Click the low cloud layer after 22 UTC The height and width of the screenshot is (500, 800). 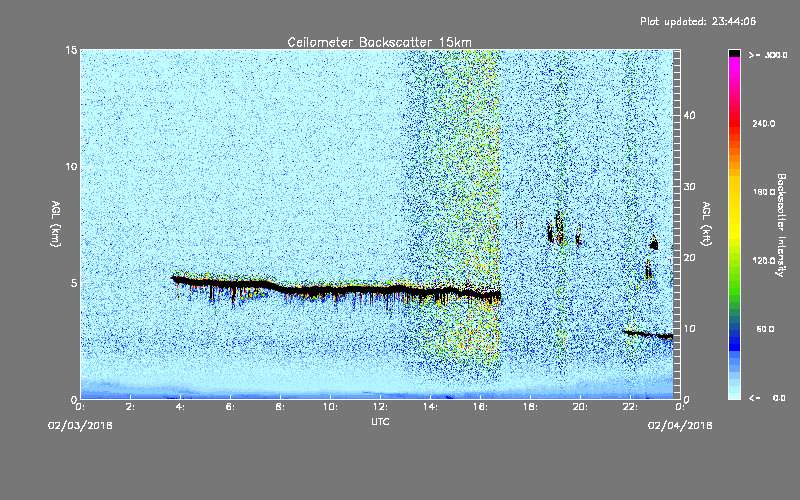click(647, 334)
